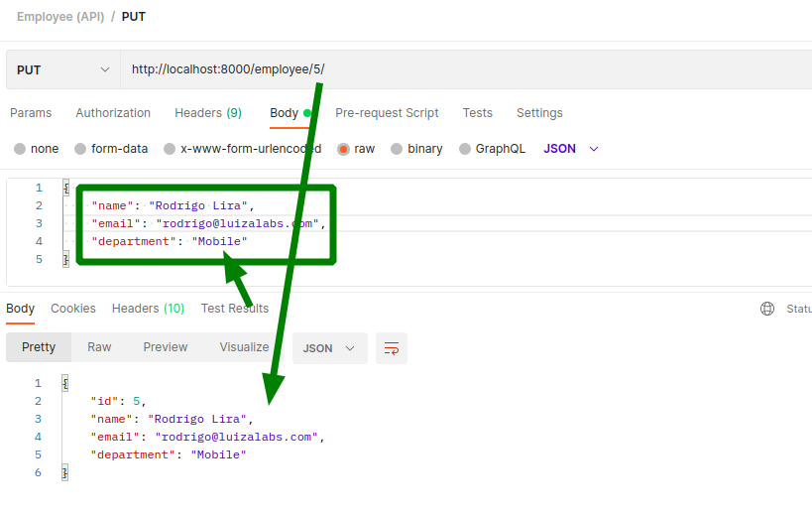Switch response view to Visualize
The height and width of the screenshot is (516, 812).
pyautogui.click(x=244, y=347)
